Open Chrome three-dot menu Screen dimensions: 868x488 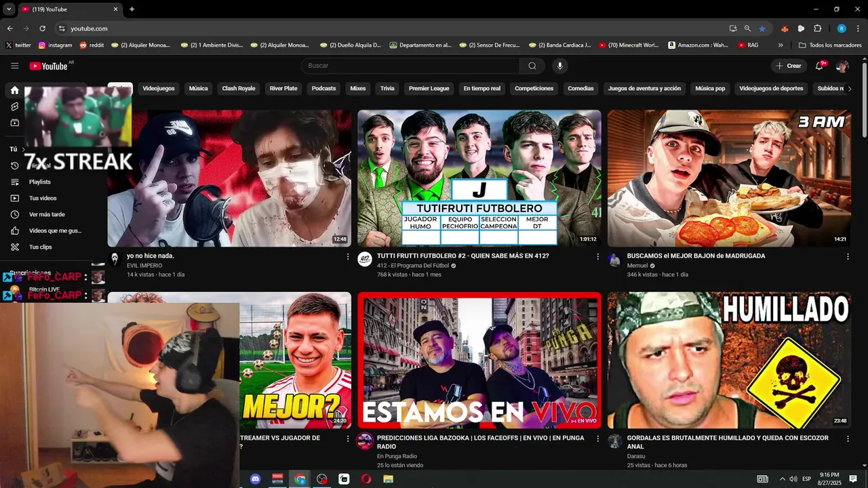[x=858, y=28]
